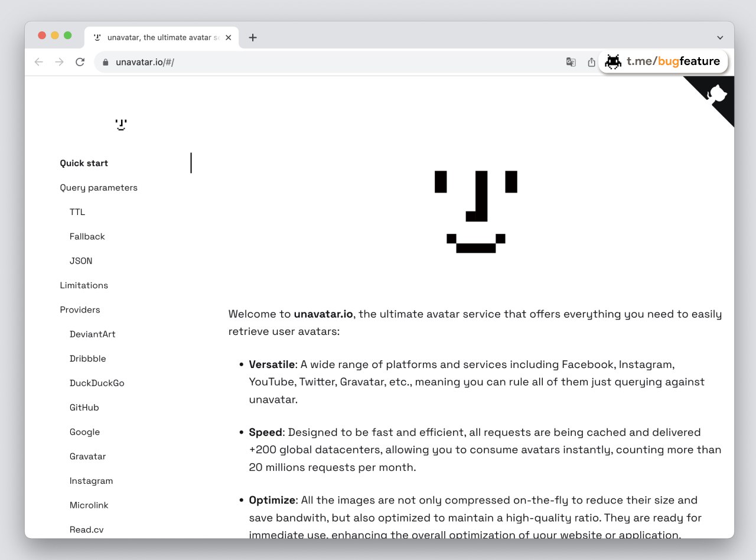The width and height of the screenshot is (756, 560).
Task: Open the Google provider link
Action: 84,432
